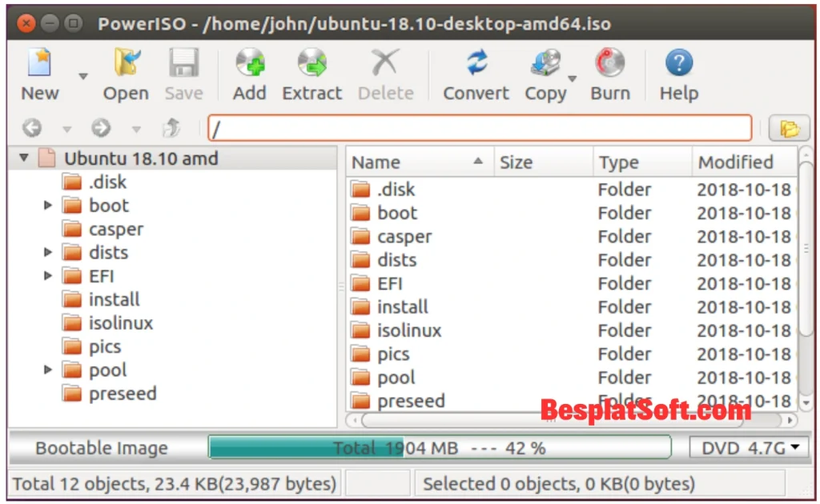Image resolution: width=820 pixels, height=504 pixels.
Task: Collapse the Ubuntu 18.10 amd root node
Action: [x=23, y=158]
